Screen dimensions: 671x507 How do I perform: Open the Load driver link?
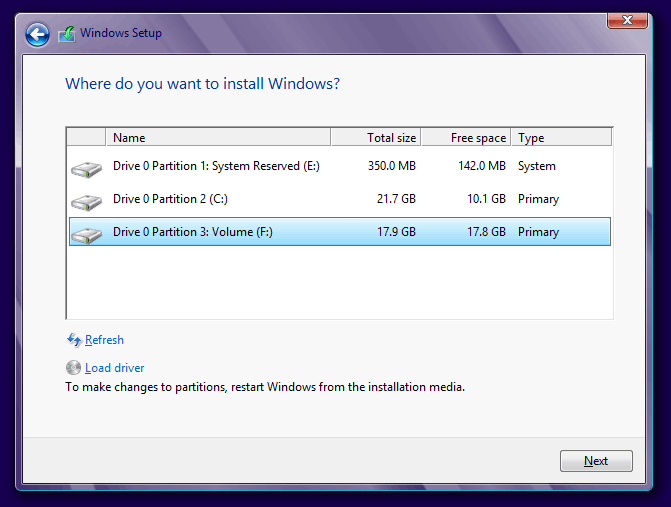(x=115, y=368)
